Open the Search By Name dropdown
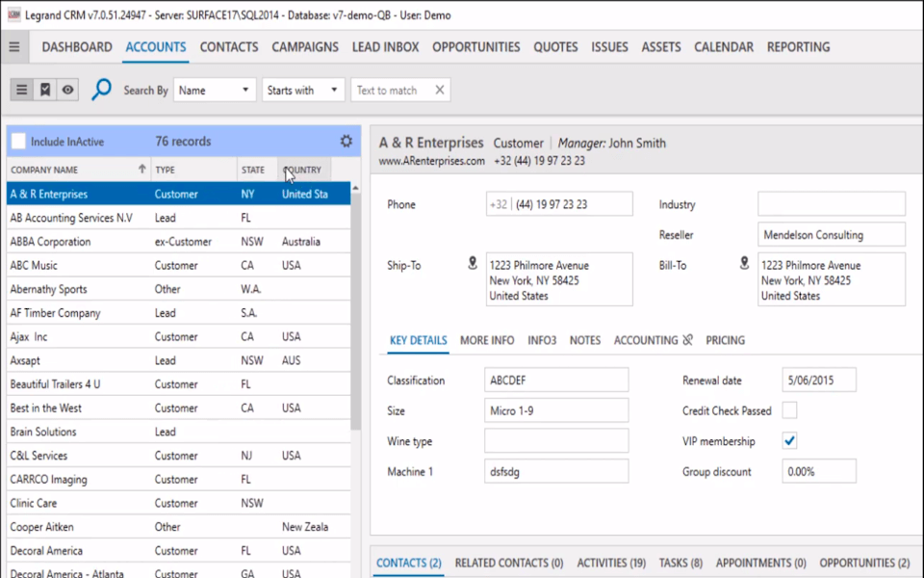The height and width of the screenshot is (578, 924). [215, 90]
